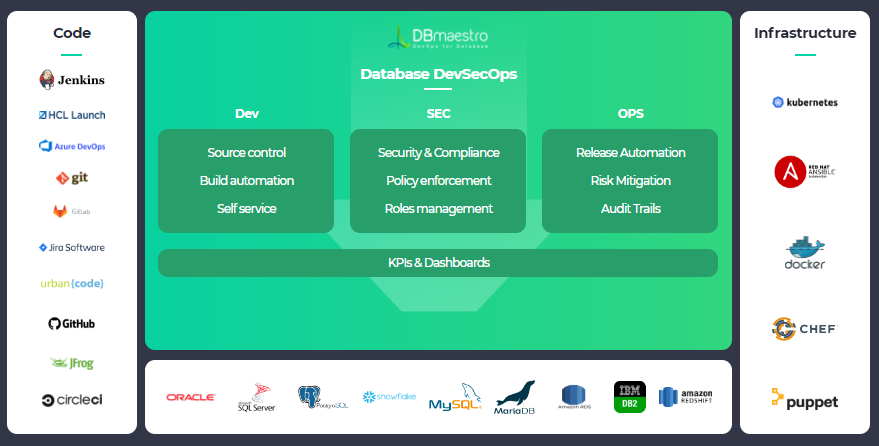
Task: Click the Code panel heading
Action: [x=72, y=33]
